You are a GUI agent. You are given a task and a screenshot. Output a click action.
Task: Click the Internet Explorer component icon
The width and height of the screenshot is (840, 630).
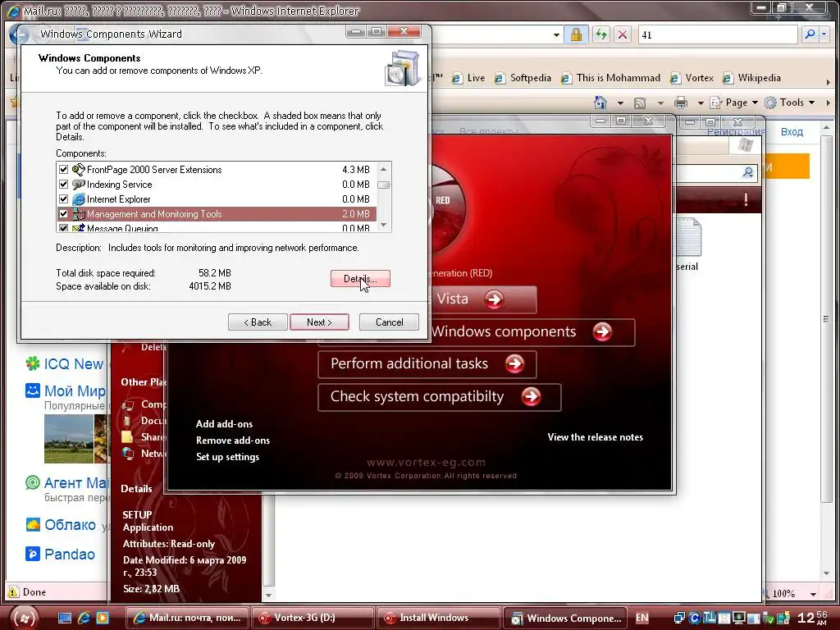pos(78,199)
